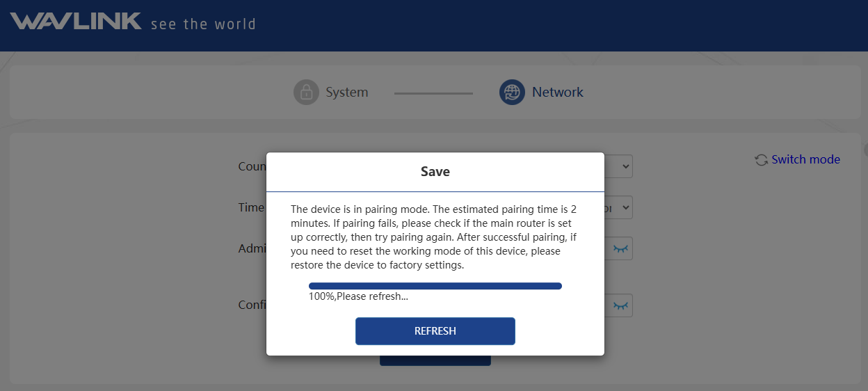Click the dark button hidden behind the dialog
Screen dimensions: 868x391
tap(435, 361)
